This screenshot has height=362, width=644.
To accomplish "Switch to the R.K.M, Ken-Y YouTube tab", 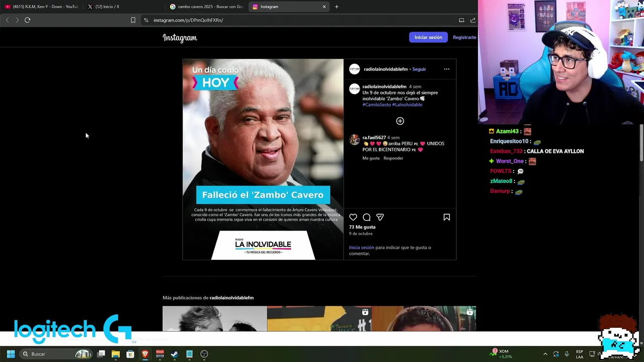I will (41, 7).
